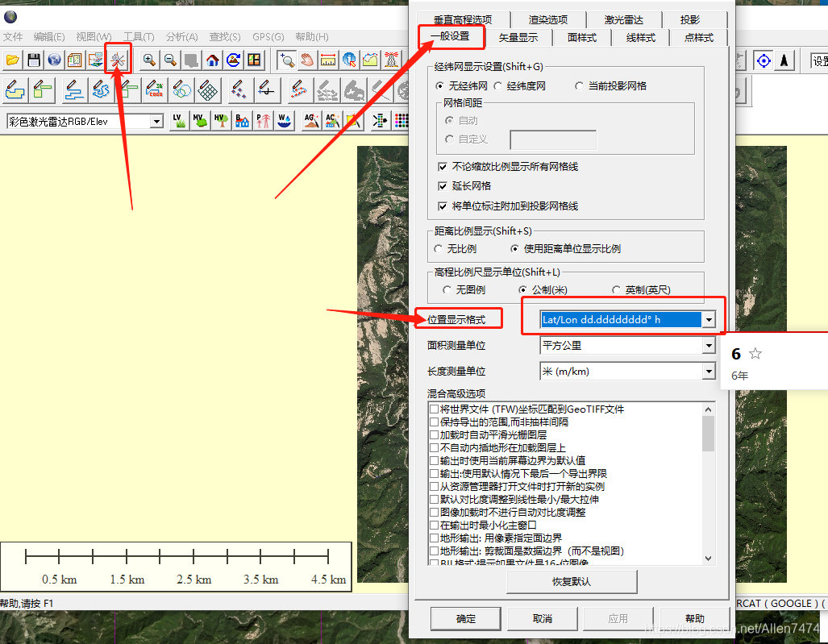Open the 分析(A) menu
The image size is (828, 644).
point(181,37)
